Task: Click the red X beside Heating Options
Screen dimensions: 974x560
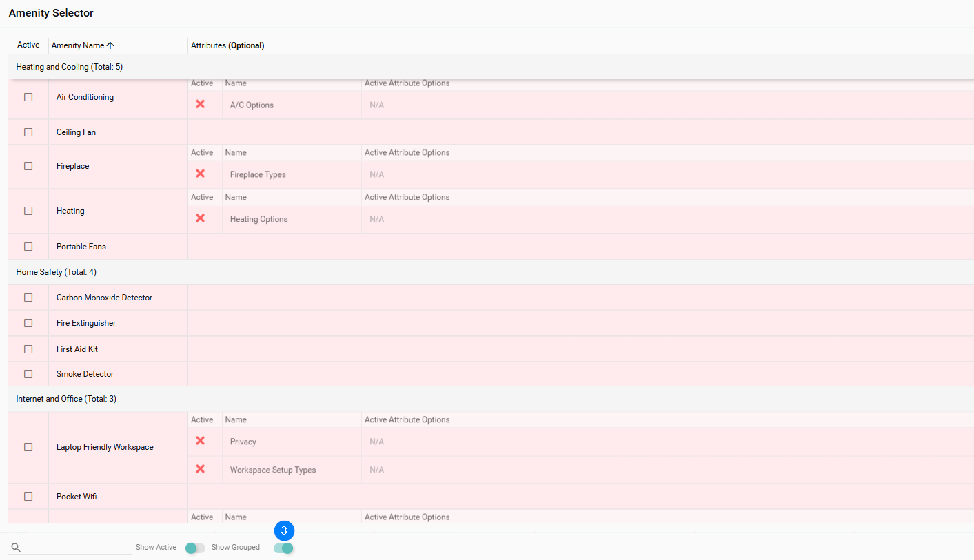Action: pyautogui.click(x=200, y=218)
